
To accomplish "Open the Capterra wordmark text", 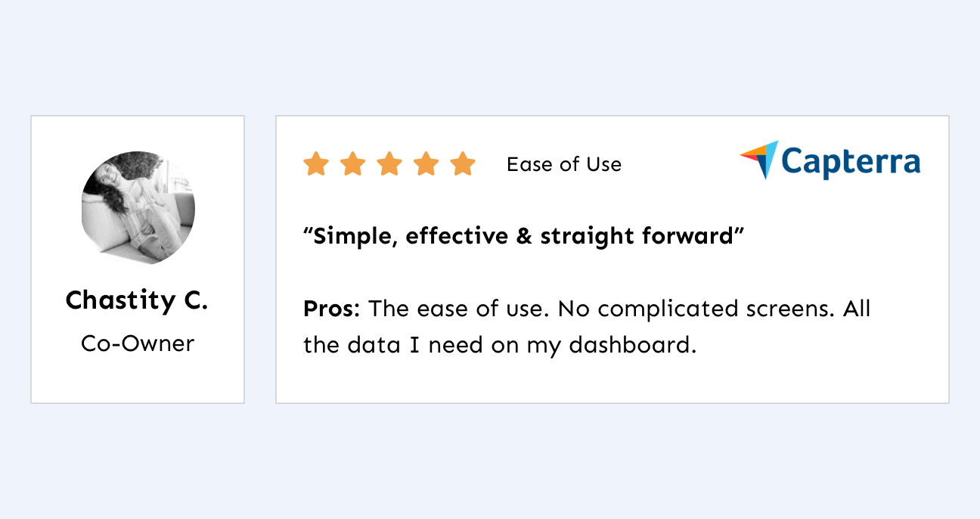I will [851, 162].
